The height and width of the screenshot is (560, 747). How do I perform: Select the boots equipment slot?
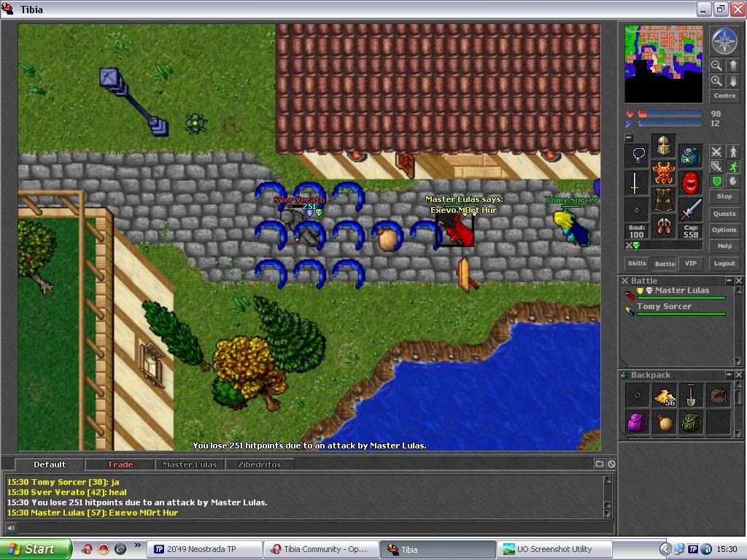coord(663,227)
